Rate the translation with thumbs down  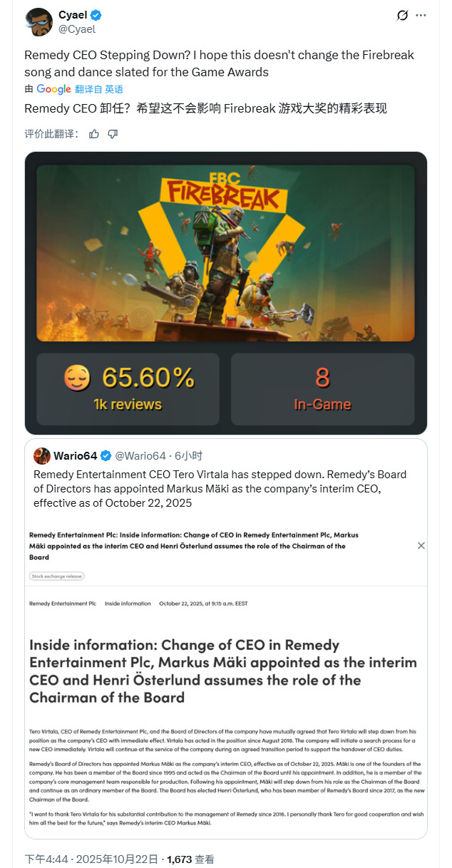[x=113, y=133]
